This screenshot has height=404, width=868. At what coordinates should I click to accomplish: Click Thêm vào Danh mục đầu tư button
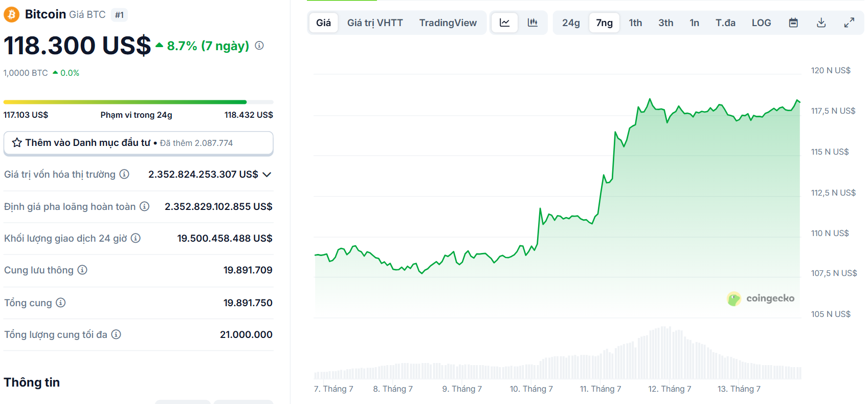[138, 143]
